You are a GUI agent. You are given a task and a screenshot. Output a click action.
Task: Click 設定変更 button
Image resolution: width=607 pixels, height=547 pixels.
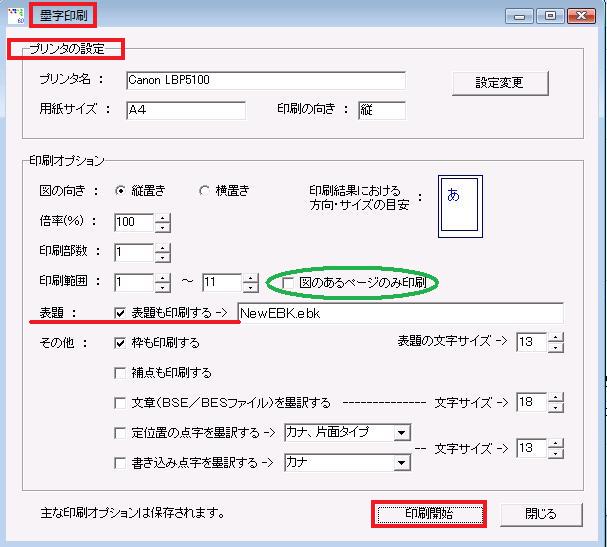pos(499,82)
